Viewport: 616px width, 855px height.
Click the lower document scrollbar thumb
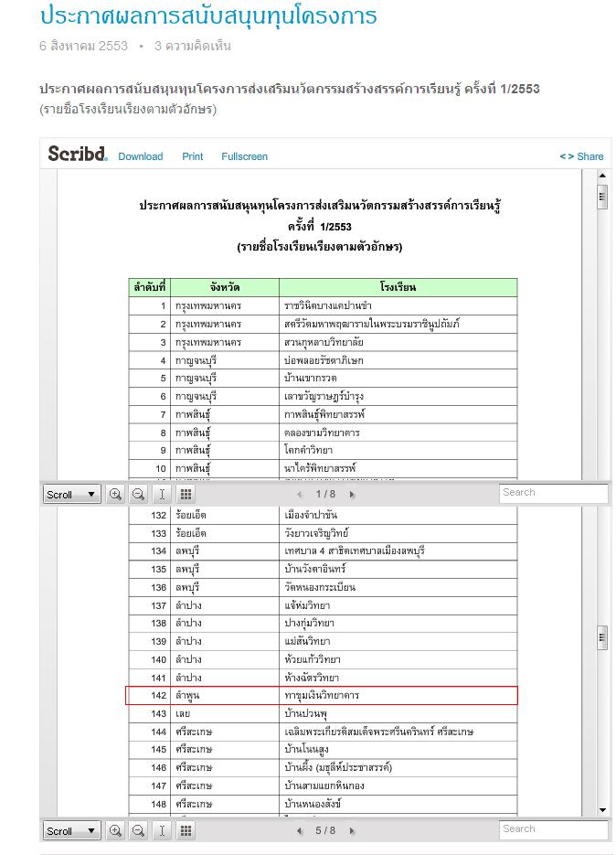point(602,637)
